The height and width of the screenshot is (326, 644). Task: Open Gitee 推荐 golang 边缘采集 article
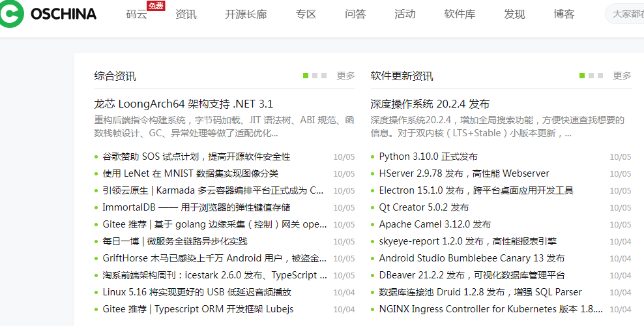[215, 224]
